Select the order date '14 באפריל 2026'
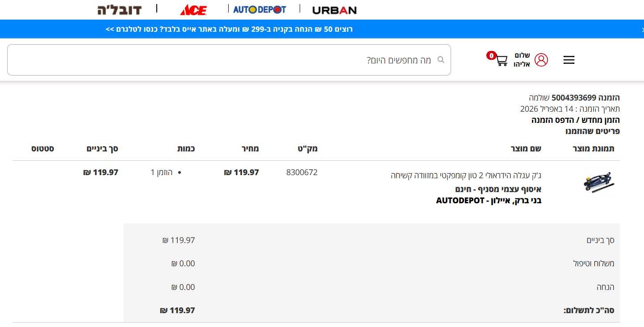Screen dimensions: 644x327 (547, 109)
